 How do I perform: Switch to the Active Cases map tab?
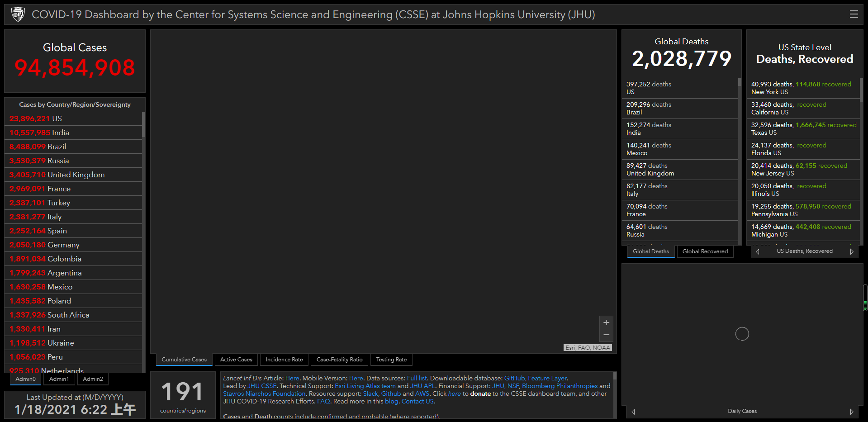point(236,360)
